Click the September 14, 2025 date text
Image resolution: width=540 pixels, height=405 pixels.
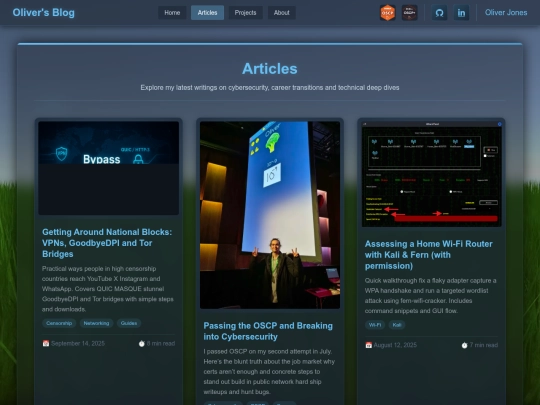click(78, 343)
